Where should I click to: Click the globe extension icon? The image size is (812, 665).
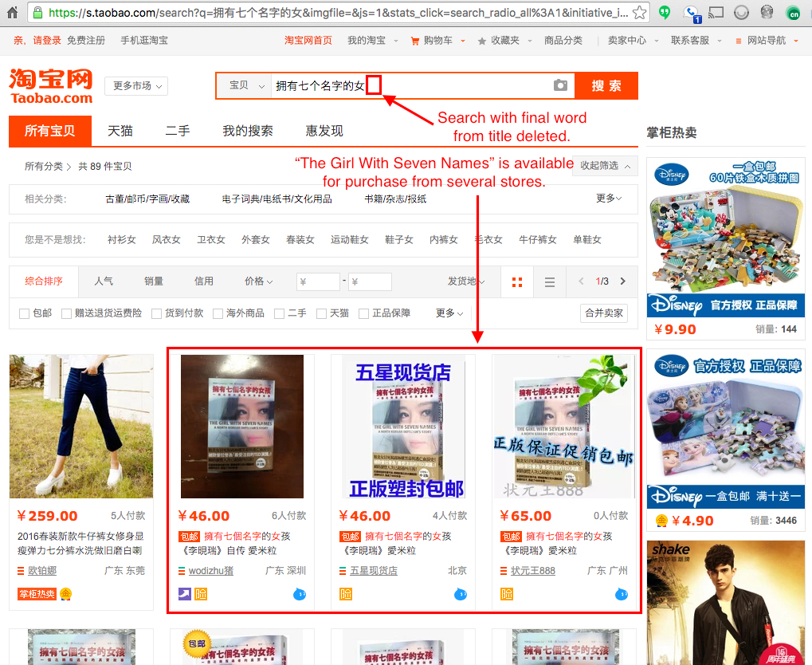click(x=767, y=12)
